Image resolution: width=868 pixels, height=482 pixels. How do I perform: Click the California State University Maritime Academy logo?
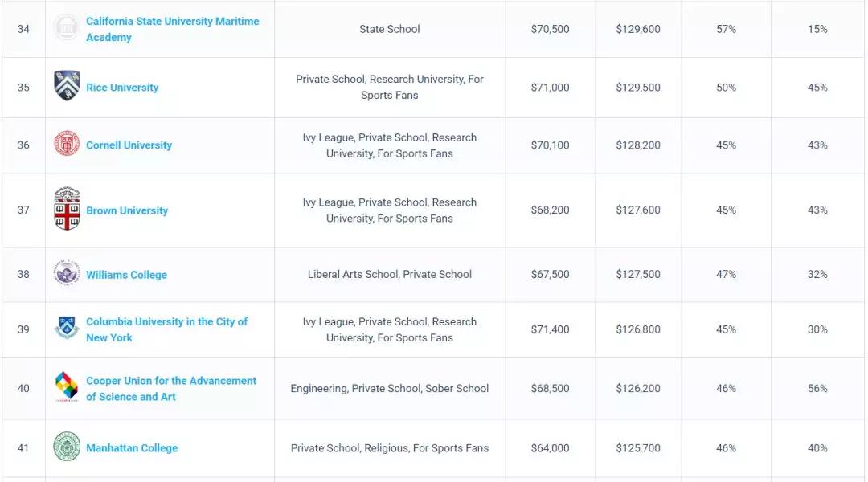[x=67, y=27]
